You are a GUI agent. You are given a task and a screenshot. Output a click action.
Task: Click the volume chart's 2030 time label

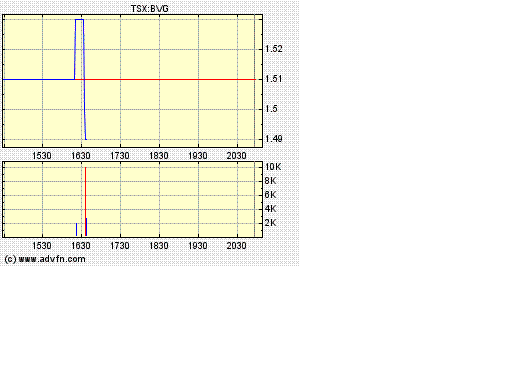click(236, 246)
